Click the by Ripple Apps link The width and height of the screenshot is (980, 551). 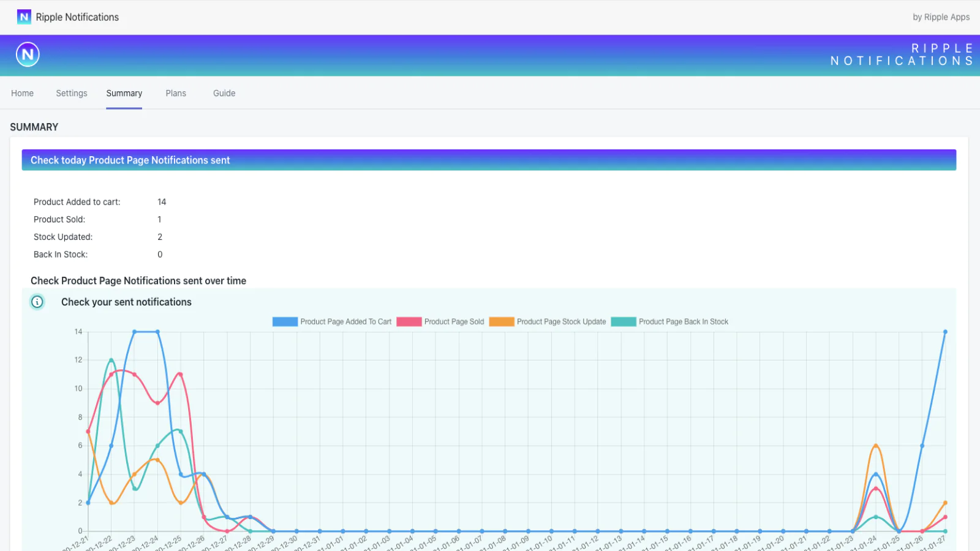pos(941,17)
